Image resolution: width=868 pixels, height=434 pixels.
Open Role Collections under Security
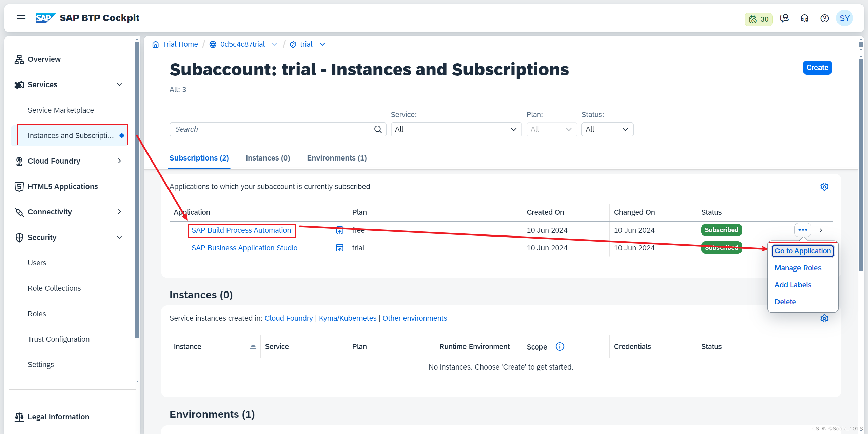click(54, 288)
